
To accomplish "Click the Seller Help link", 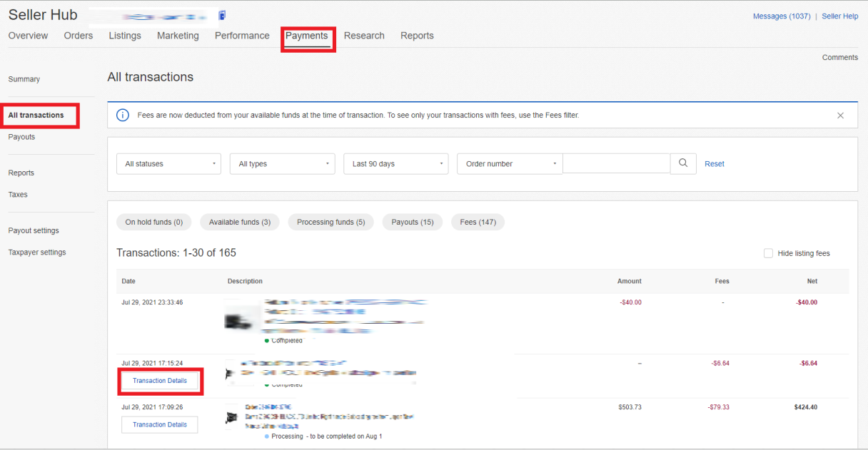I will tap(840, 16).
